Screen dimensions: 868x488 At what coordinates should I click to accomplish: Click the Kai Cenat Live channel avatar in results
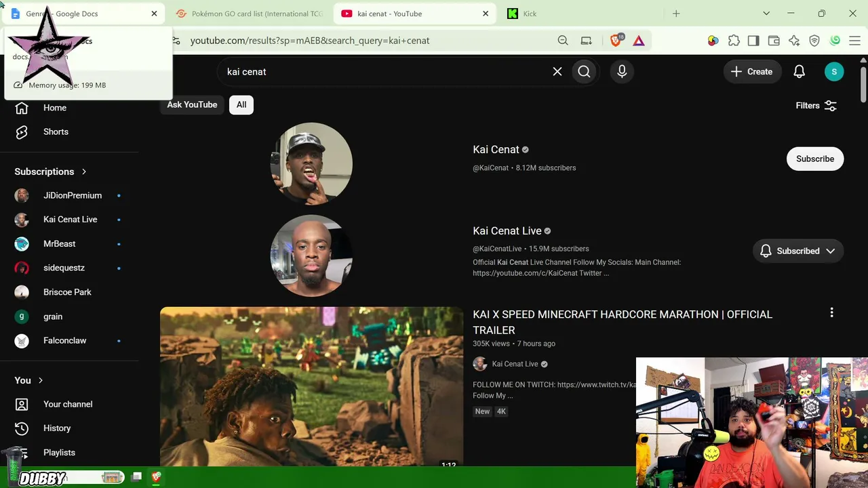pyautogui.click(x=311, y=256)
